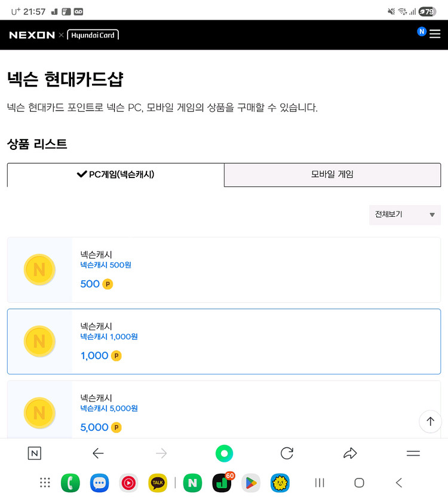Click the coin thumbnail of the 500원 item

[39, 269]
